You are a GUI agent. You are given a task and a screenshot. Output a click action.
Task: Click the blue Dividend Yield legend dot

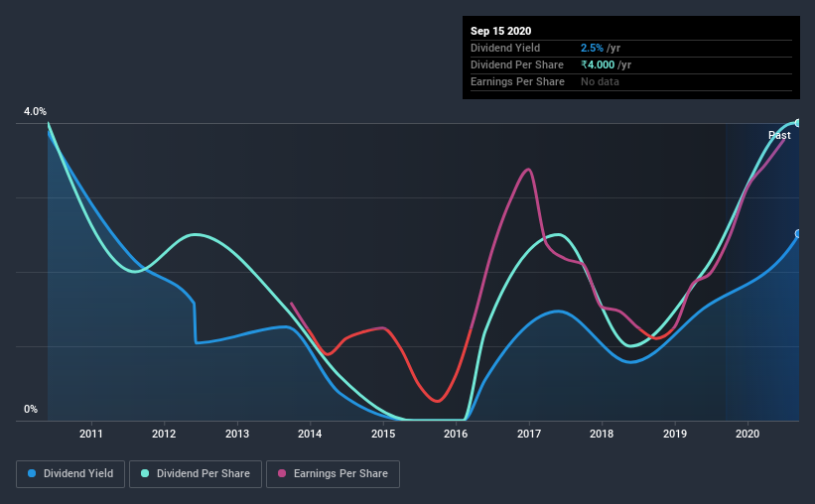pos(32,473)
